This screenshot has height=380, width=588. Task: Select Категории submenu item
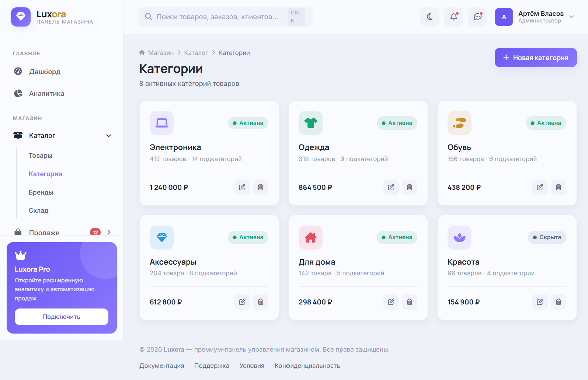[45, 174]
